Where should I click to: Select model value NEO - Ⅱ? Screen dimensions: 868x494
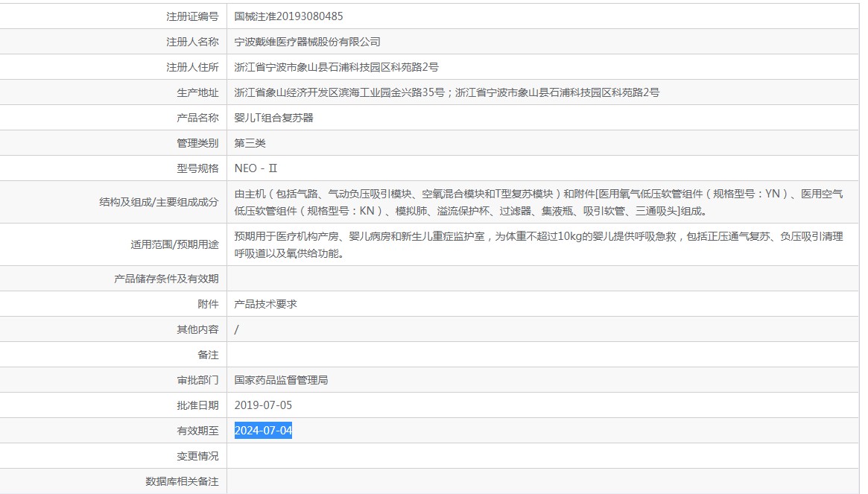coord(256,168)
